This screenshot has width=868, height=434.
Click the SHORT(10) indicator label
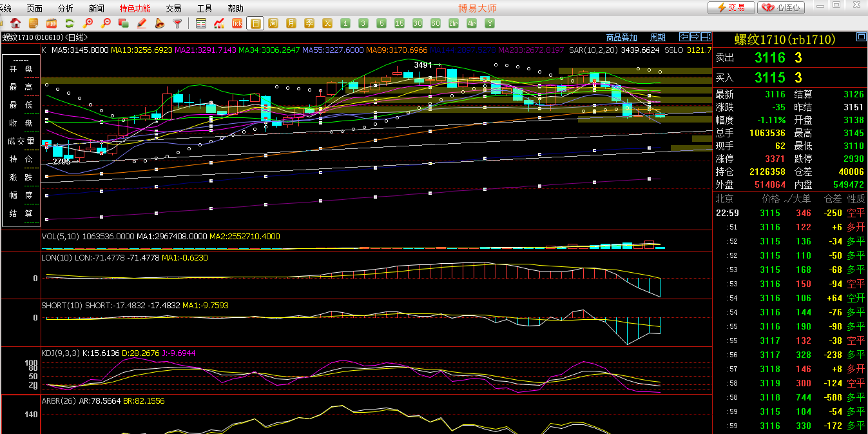(63, 306)
